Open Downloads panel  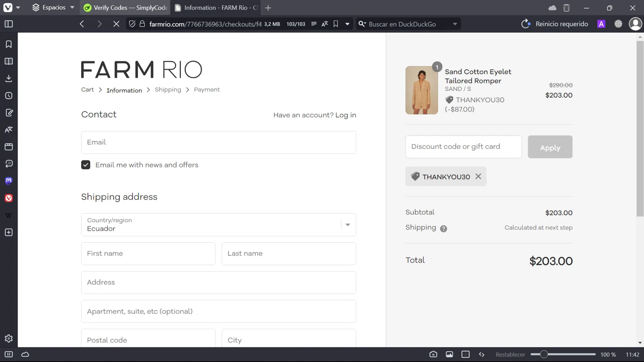point(9,78)
